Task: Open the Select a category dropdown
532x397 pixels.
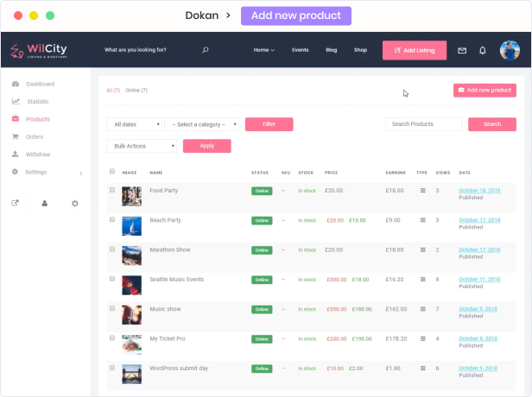Action: click(x=201, y=124)
